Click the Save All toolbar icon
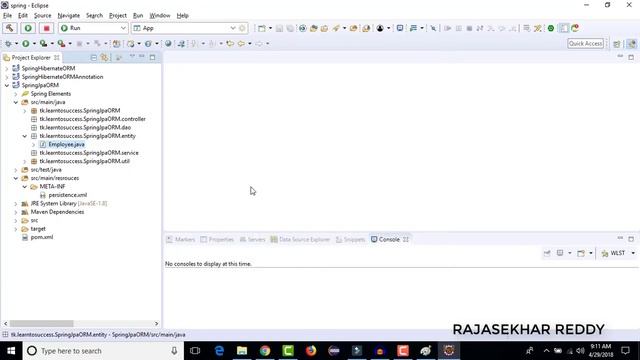640x360 pixels. pos(290,28)
